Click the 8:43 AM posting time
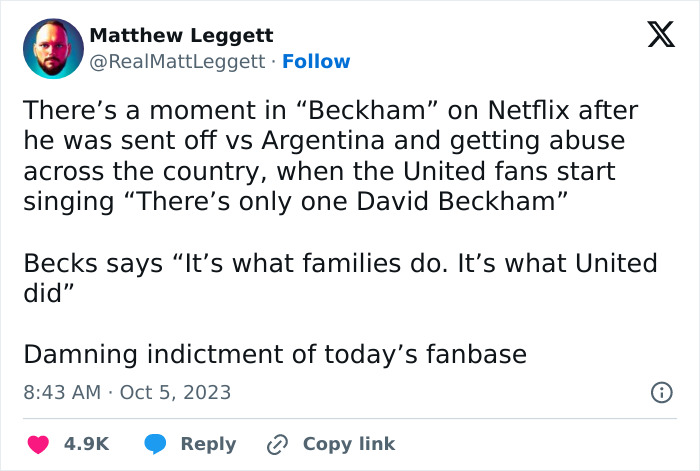700x471 pixels. point(61,393)
